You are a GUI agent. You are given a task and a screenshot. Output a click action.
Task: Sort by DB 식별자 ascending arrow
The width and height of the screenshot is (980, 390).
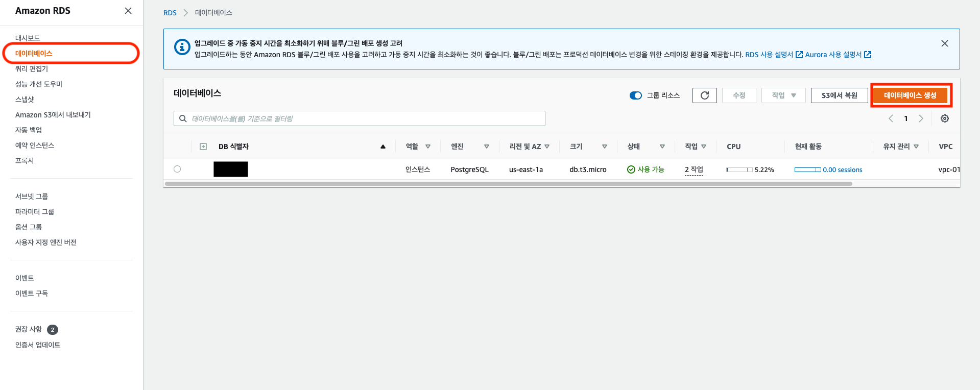click(x=383, y=147)
